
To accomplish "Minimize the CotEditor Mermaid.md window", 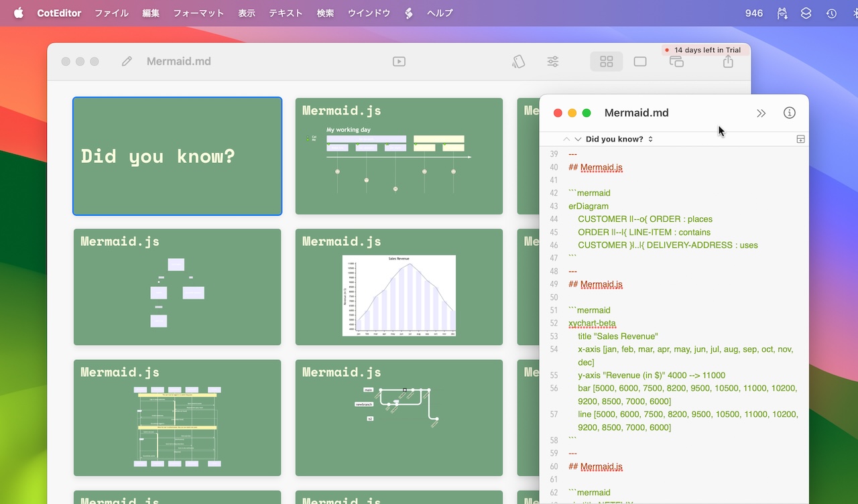I will tap(572, 113).
